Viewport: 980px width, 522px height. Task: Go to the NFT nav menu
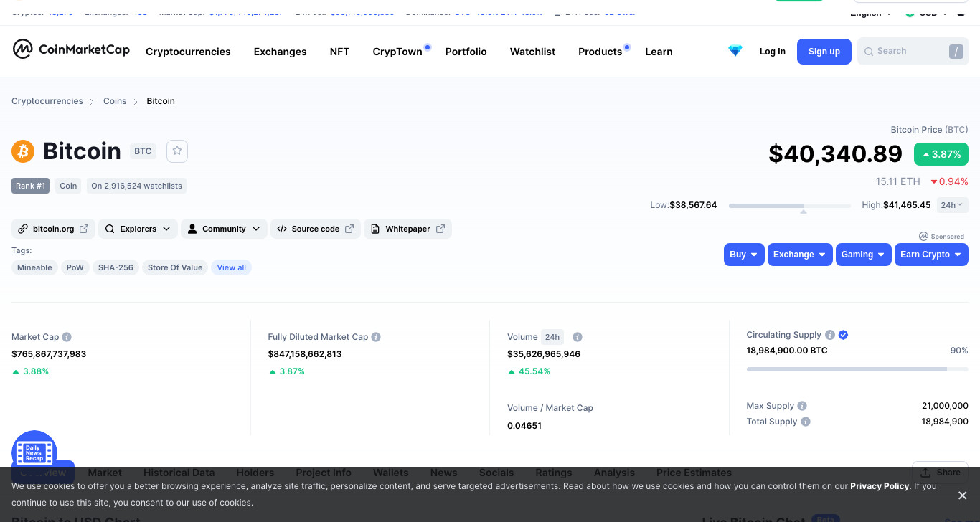pyautogui.click(x=339, y=52)
